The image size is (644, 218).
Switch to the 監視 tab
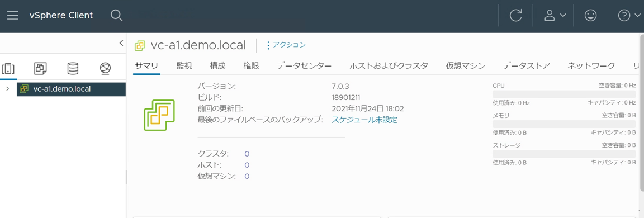click(184, 65)
